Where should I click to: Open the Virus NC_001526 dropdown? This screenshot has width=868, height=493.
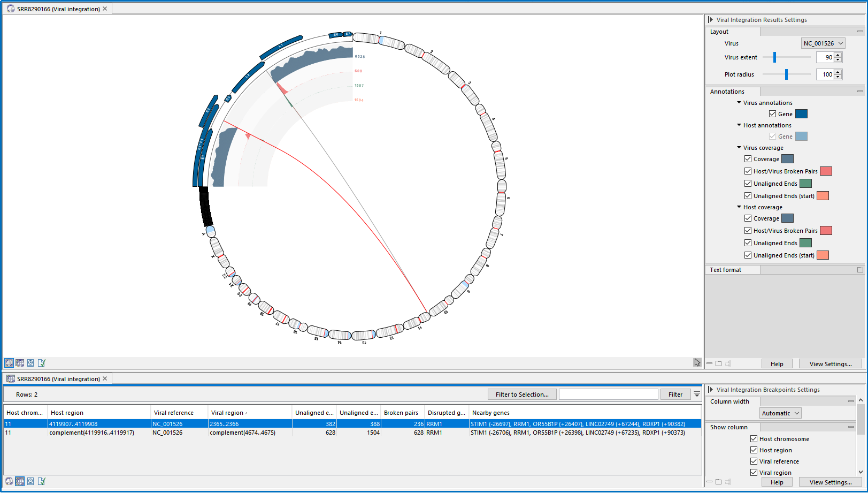[823, 43]
